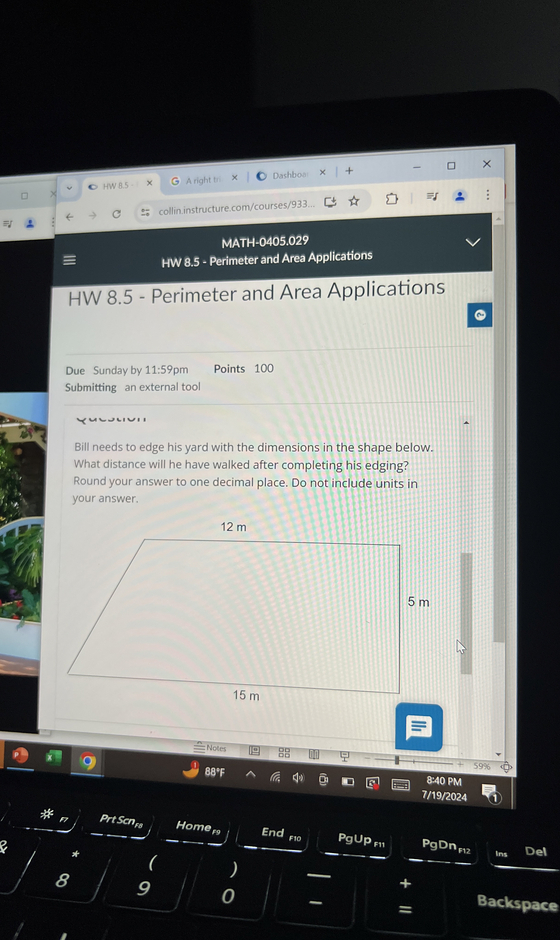The width and height of the screenshot is (560, 940).
Task: Open the volume speaker tray icon
Action: click(298, 778)
